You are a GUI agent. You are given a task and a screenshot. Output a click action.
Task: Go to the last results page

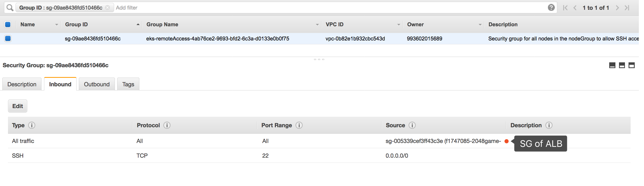(x=627, y=8)
